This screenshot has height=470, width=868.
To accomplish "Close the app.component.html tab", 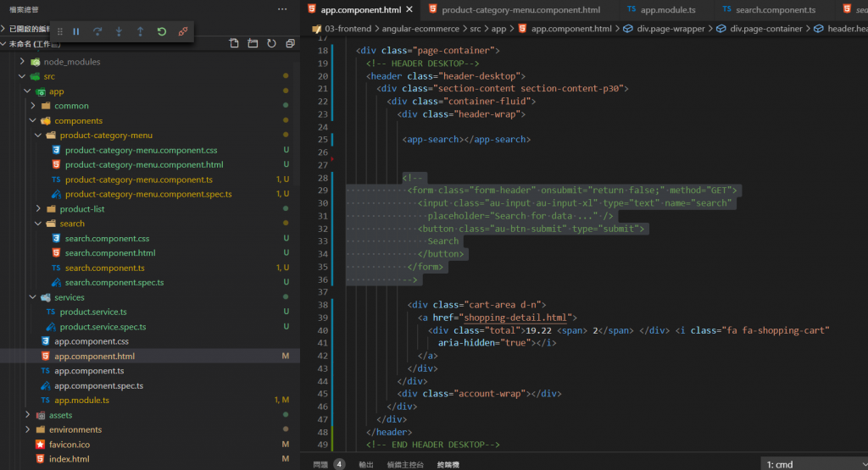I will pos(409,9).
